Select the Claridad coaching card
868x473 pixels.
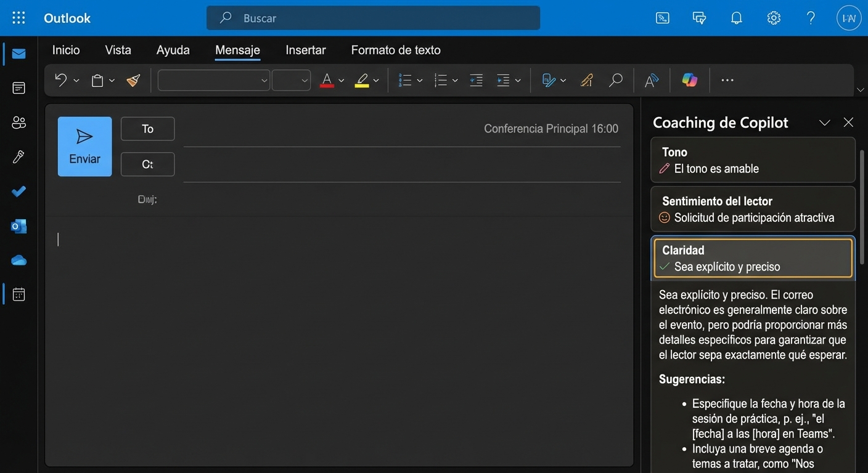pos(753,258)
